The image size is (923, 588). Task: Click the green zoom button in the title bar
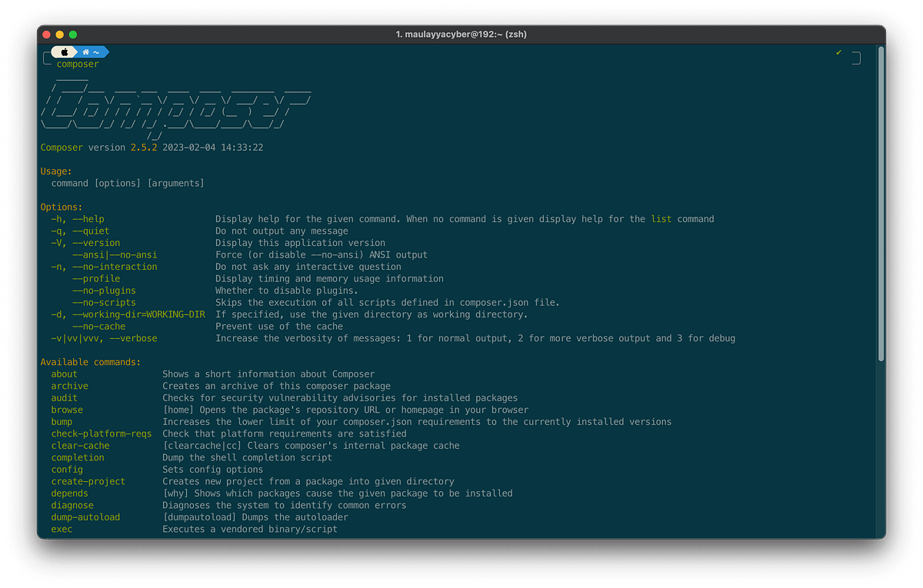[x=73, y=34]
